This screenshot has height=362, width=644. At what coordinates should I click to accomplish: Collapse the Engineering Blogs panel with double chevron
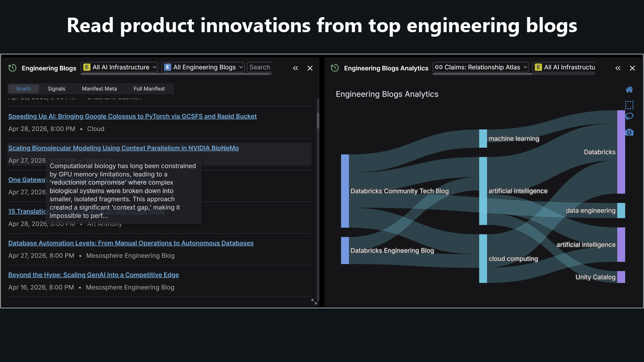[x=295, y=68]
